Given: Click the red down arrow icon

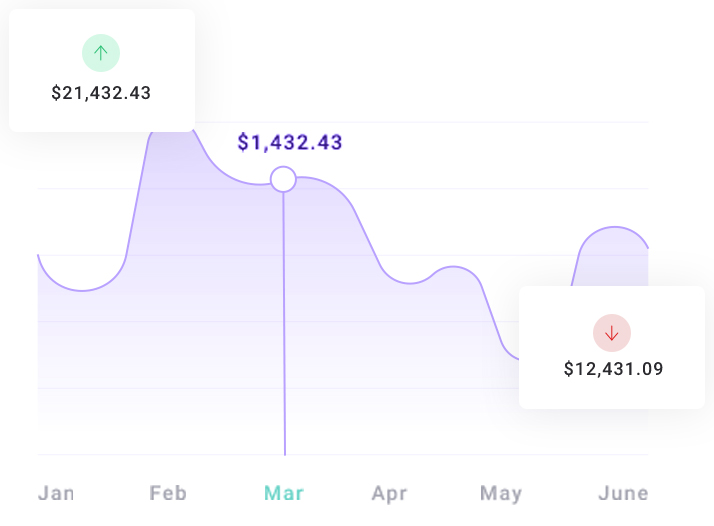Looking at the screenshot, I should (x=612, y=333).
